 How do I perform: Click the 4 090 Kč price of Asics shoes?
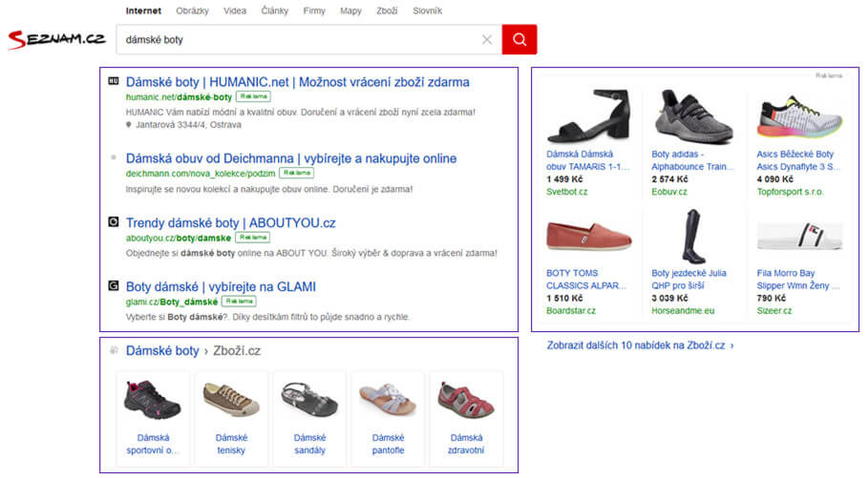(x=775, y=179)
